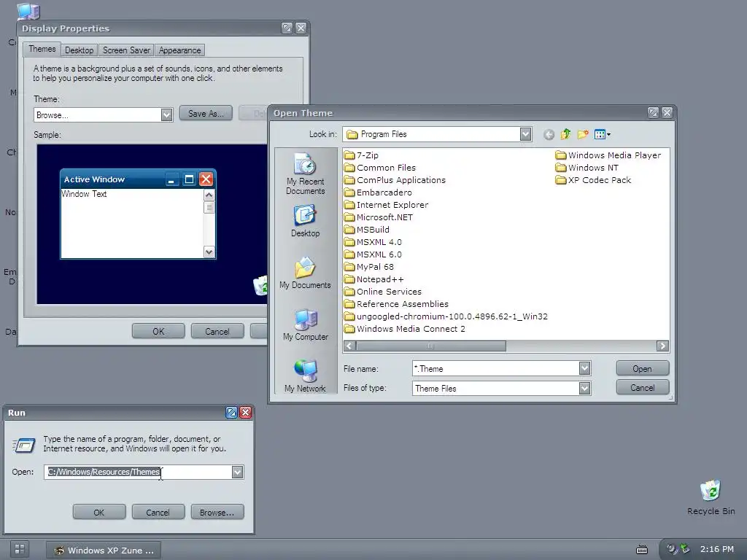Image resolution: width=747 pixels, height=560 pixels.
Task: Select the XP Codec Pack folder
Action: [593, 180]
